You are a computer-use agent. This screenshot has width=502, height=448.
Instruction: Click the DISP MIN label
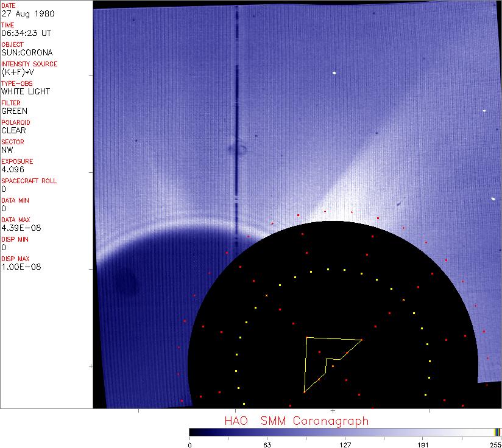pyautogui.click(x=15, y=240)
